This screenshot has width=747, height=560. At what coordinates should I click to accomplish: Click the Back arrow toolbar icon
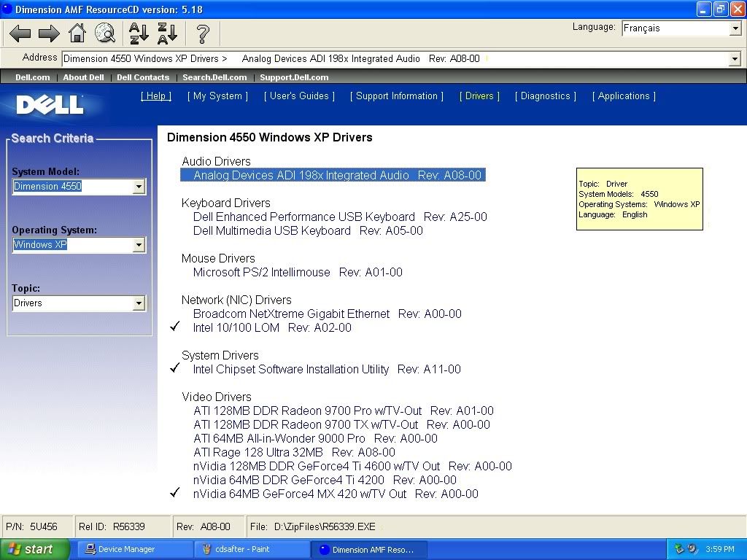click(x=20, y=34)
